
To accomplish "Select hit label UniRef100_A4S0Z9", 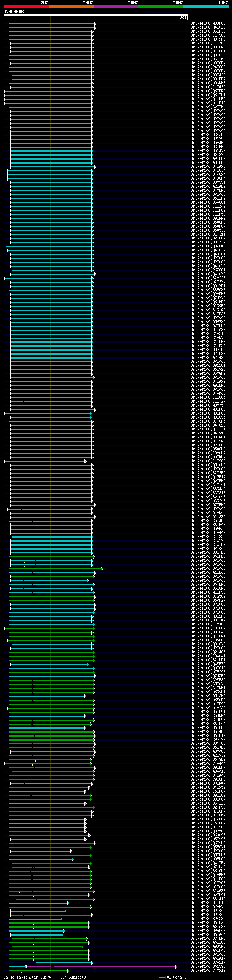I will (x=208, y=27).
